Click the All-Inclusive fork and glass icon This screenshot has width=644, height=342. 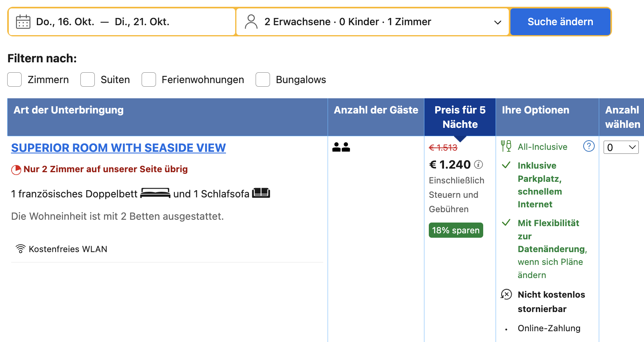[506, 146]
